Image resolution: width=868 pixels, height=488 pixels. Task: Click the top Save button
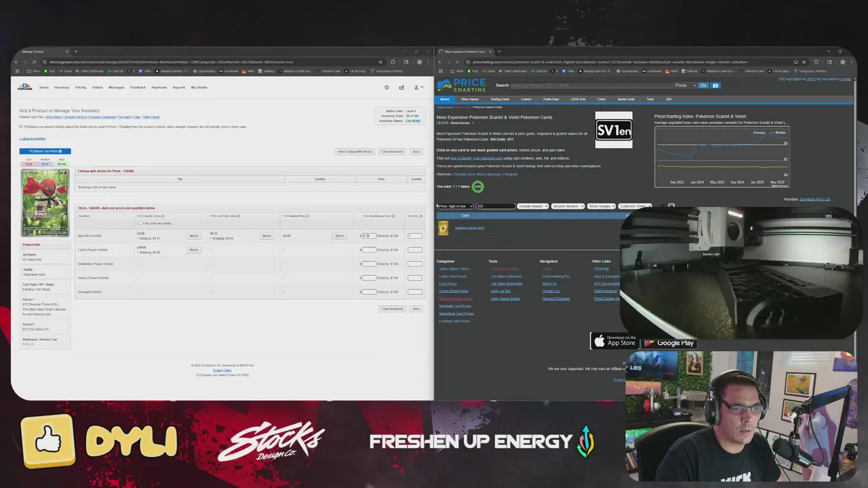click(x=416, y=152)
